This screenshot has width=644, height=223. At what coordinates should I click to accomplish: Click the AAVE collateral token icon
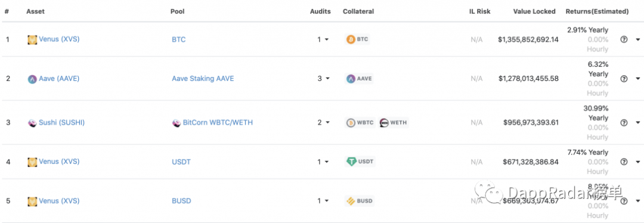(x=351, y=79)
